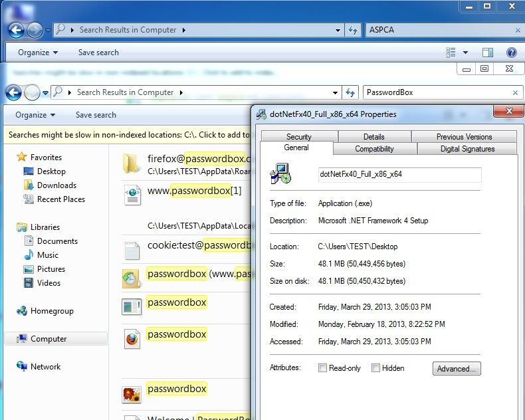The height and width of the screenshot is (420, 525).
Task: Expand breadcrumb arrow after Search Results in ASPCA window
Action: (x=184, y=30)
